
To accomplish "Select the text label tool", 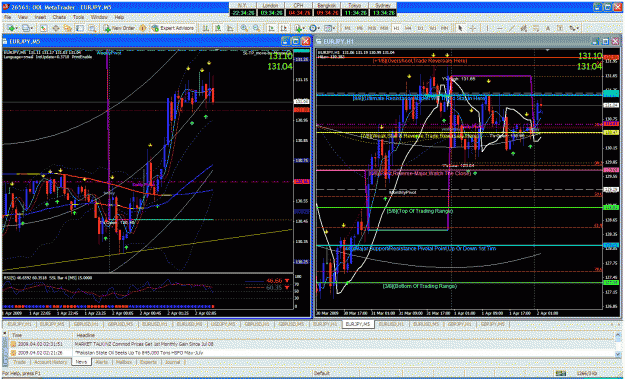I will click(x=560, y=28).
